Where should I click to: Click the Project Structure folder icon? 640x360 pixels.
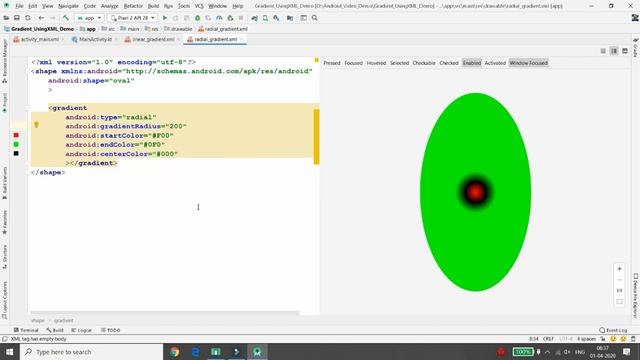pos(290,18)
